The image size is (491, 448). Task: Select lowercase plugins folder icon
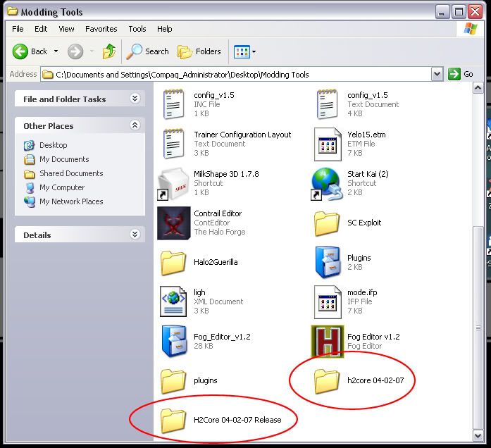point(173,381)
